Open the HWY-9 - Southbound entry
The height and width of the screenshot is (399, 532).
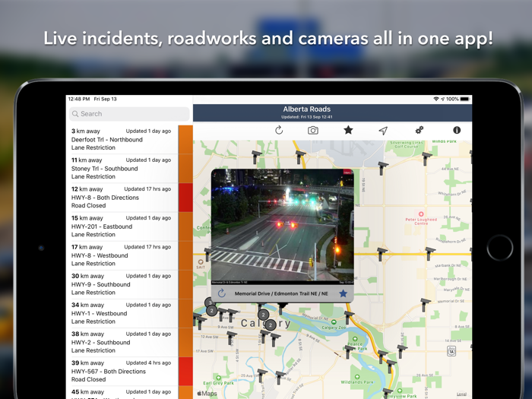pos(129,284)
